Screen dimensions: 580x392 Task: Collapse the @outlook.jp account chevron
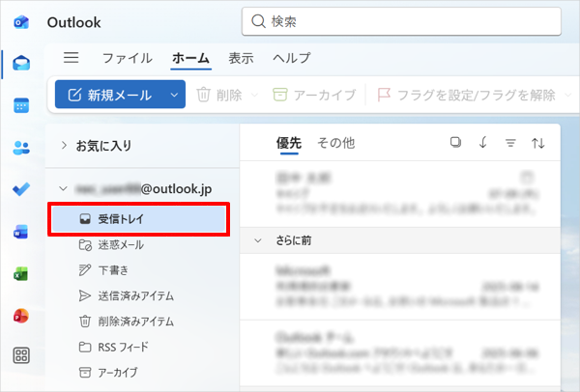coord(63,188)
